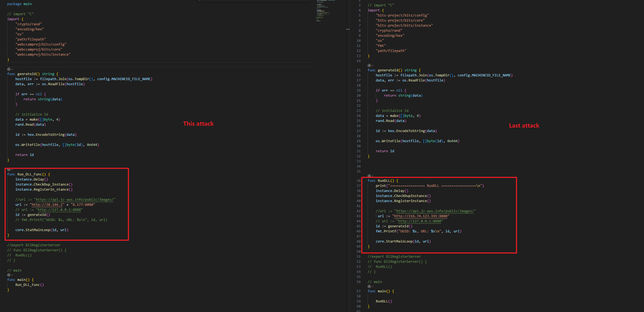Open the 216.74.123.191:8080 URL link
The image size is (644, 312).
421,216
